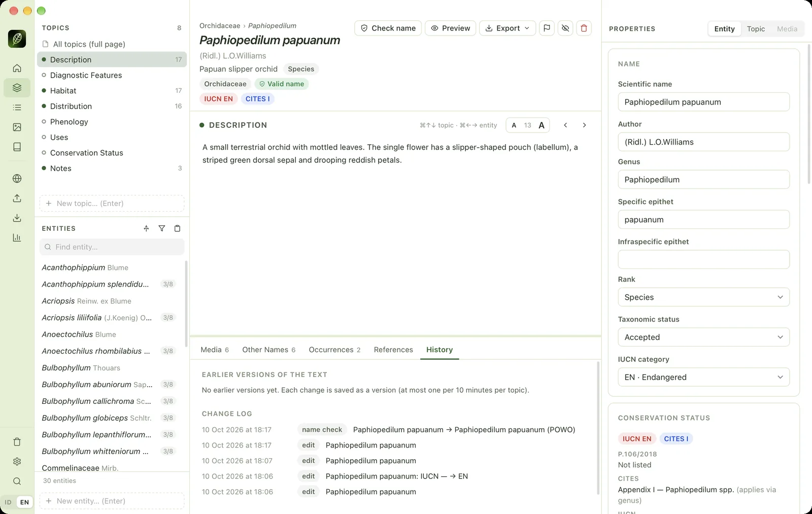
Task: Go to previous topic with left chevron
Action: tap(565, 125)
